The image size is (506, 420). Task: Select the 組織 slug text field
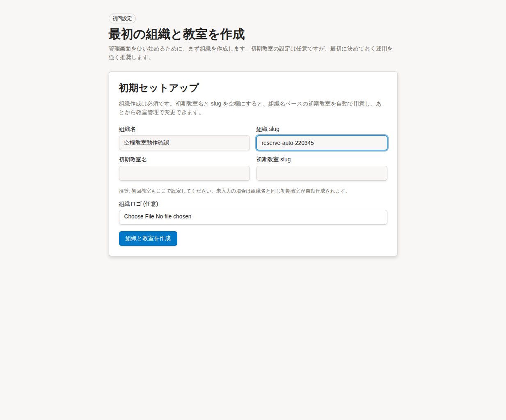coord(321,143)
